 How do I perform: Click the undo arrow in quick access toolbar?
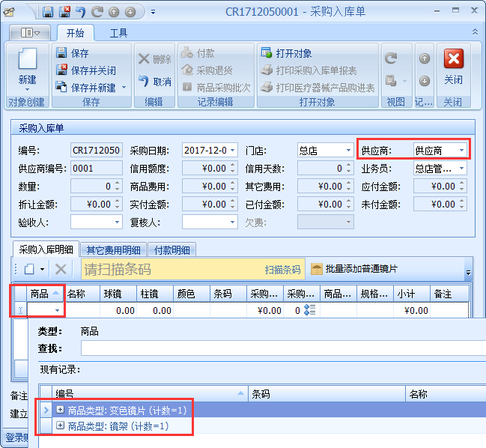[81, 12]
